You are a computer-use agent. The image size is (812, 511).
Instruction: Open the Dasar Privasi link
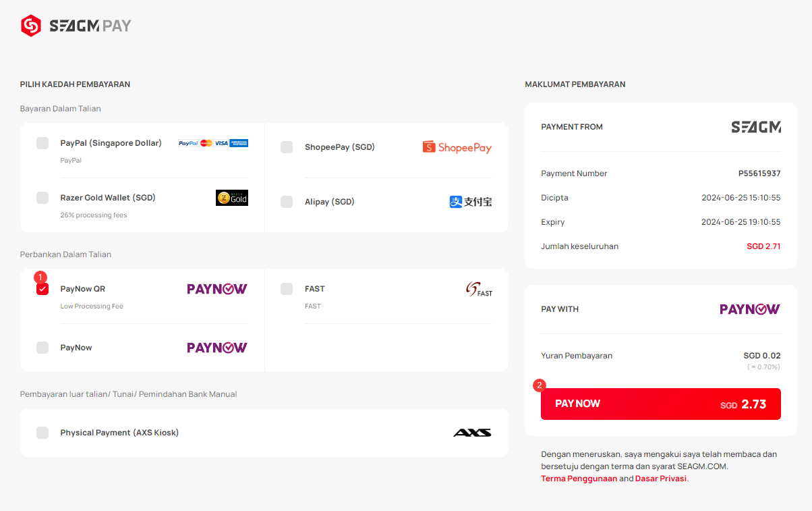(661, 479)
